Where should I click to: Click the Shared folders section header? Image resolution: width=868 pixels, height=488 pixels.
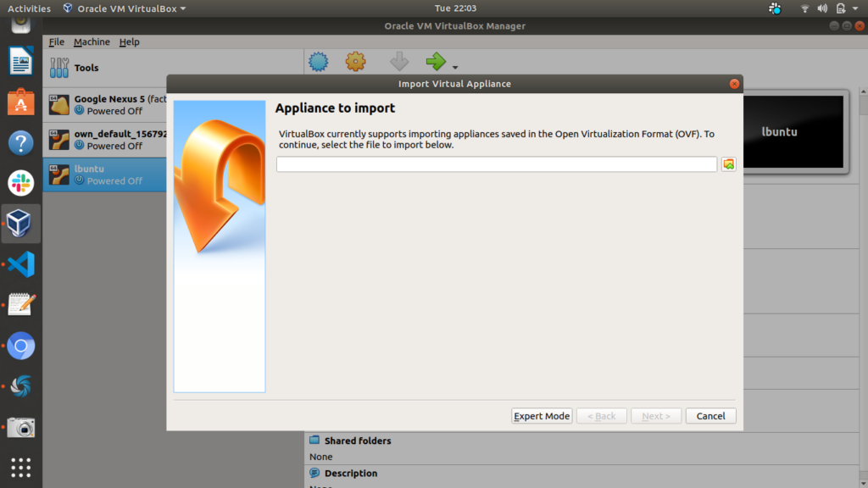[x=358, y=441]
